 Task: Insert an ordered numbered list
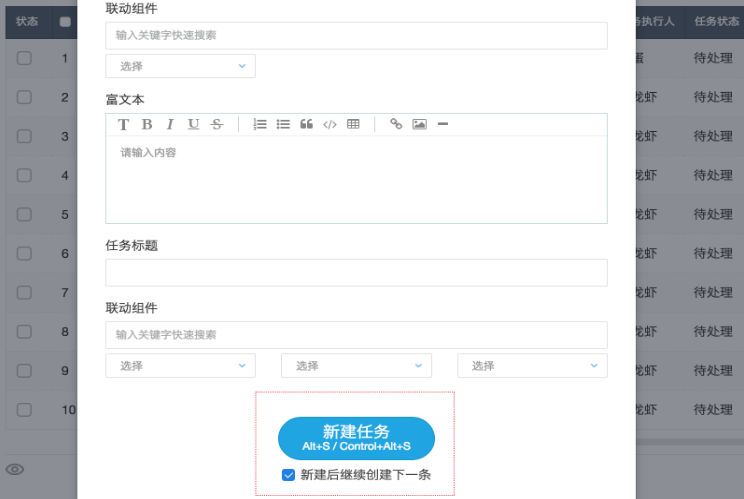click(x=260, y=124)
